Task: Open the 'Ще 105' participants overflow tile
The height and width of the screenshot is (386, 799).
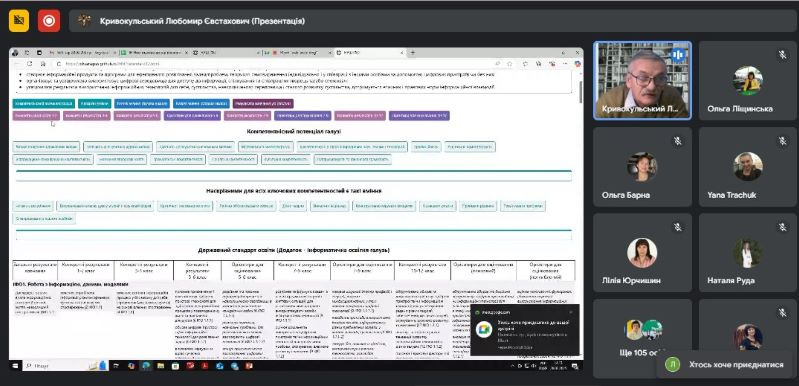Action: [642, 338]
